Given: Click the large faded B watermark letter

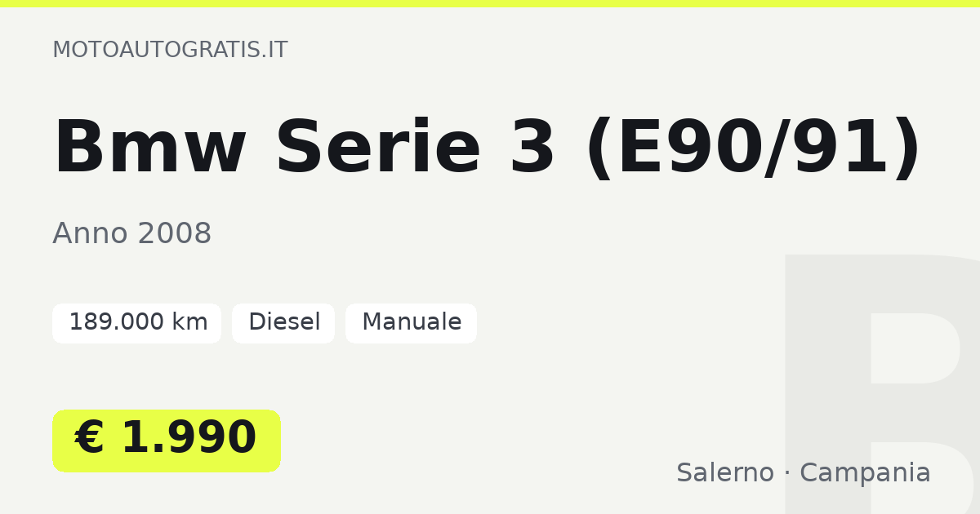Looking at the screenshot, I should (882, 383).
